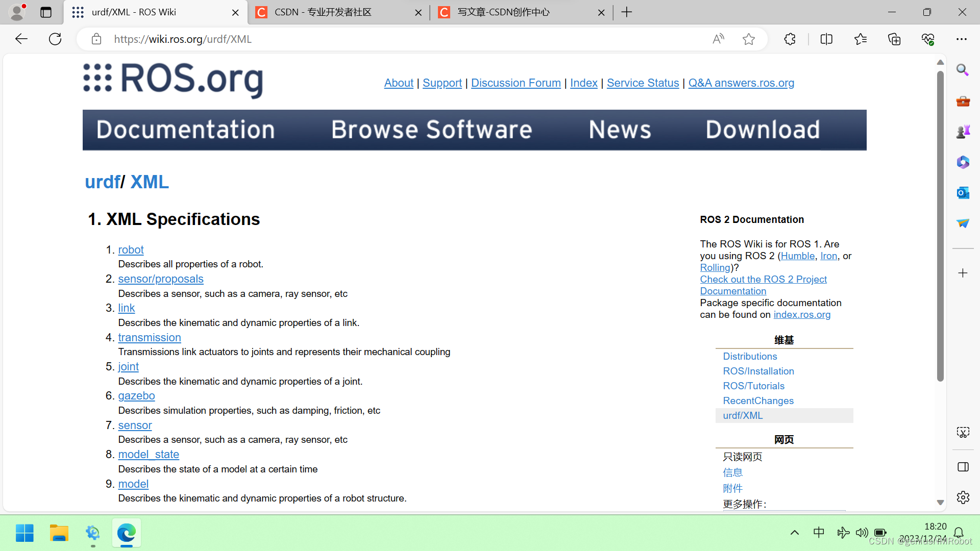Refresh the current page
The height and width of the screenshot is (551, 980).
55,39
